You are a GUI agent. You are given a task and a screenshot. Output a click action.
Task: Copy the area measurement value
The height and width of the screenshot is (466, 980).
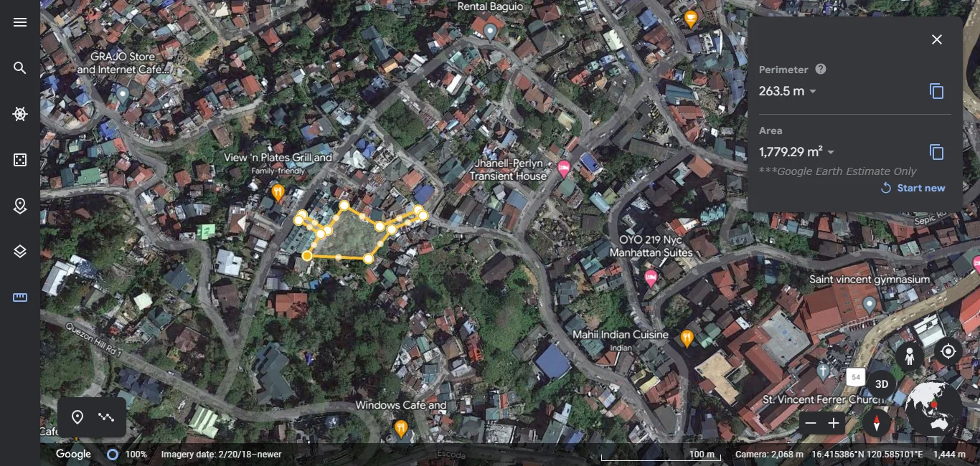[936, 152]
